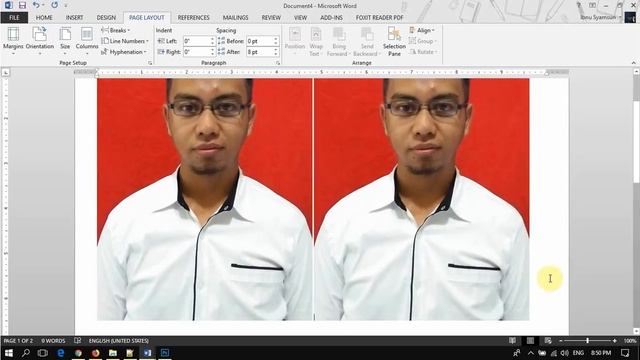Open the Align dropdown
The width and height of the screenshot is (640, 360).
coord(422,30)
